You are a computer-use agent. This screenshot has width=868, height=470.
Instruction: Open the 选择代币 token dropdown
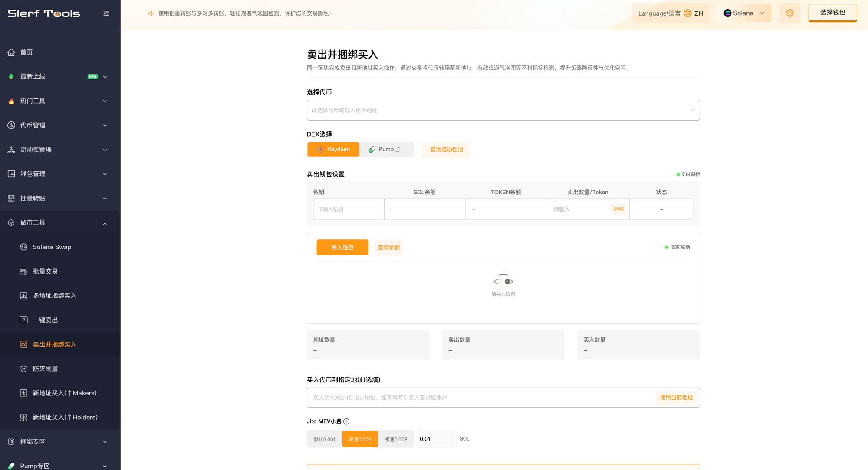click(503, 110)
